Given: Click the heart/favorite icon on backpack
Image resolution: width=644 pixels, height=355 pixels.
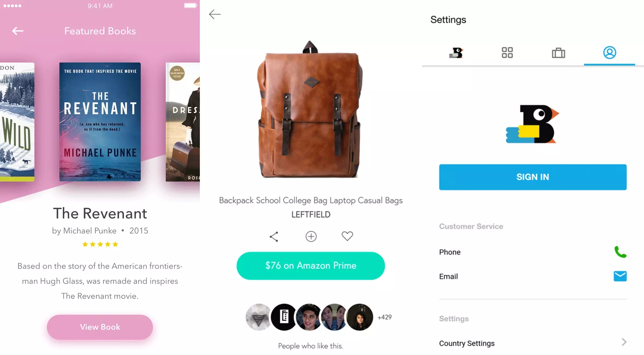Looking at the screenshot, I should tap(348, 236).
